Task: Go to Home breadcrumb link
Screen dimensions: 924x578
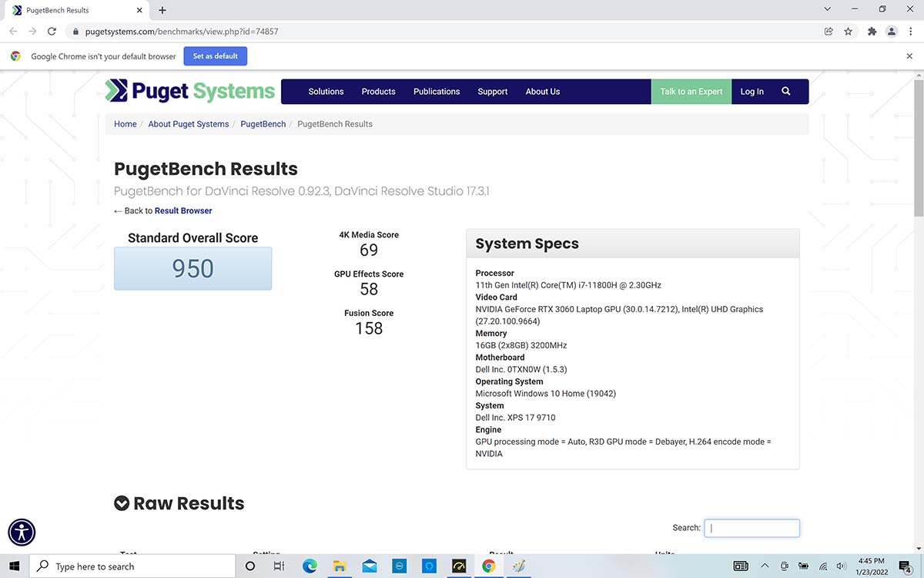Action: click(126, 123)
